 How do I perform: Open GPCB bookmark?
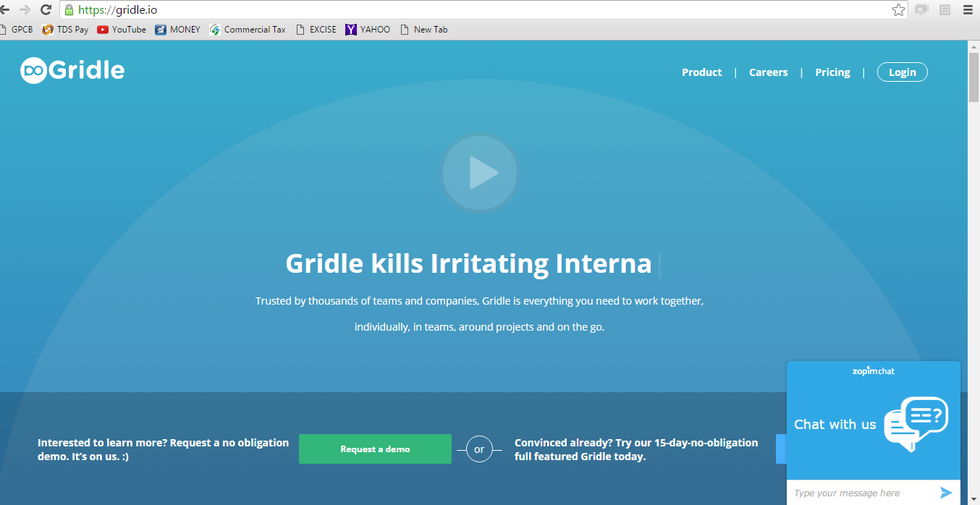[x=17, y=30]
